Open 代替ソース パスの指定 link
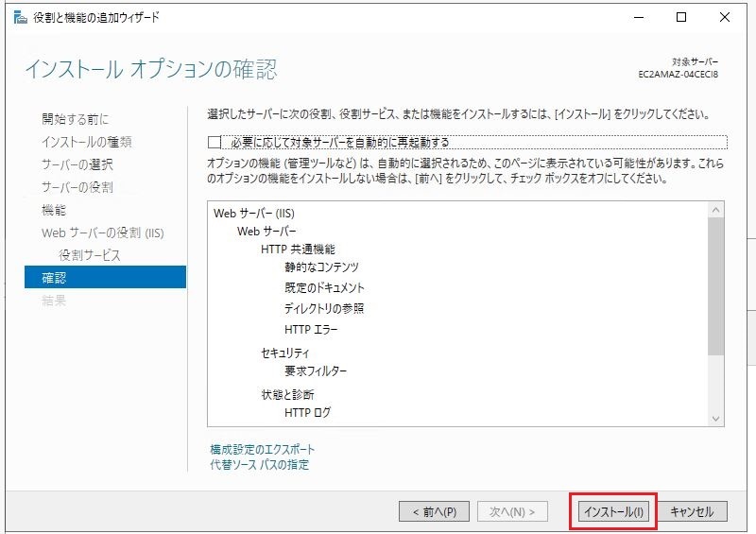This screenshot has height=534, width=756. pyautogui.click(x=259, y=465)
